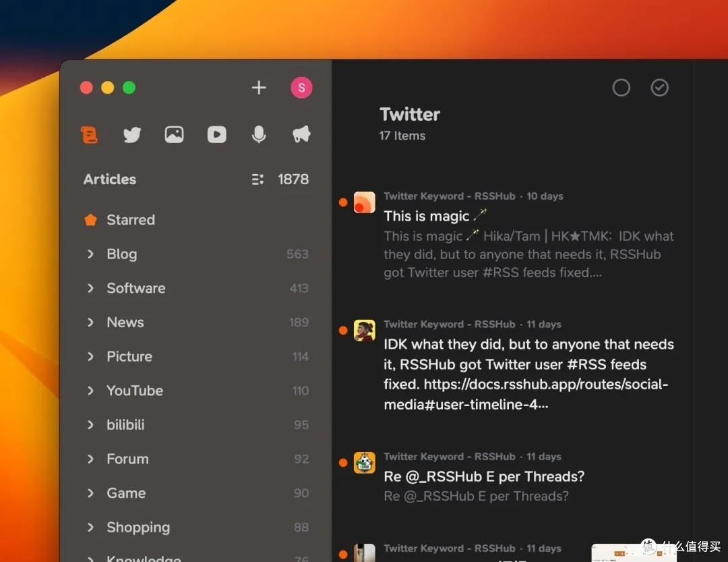This screenshot has height=562, width=728.
Task: Expand the Blog folder chevron
Action: pos(90,254)
